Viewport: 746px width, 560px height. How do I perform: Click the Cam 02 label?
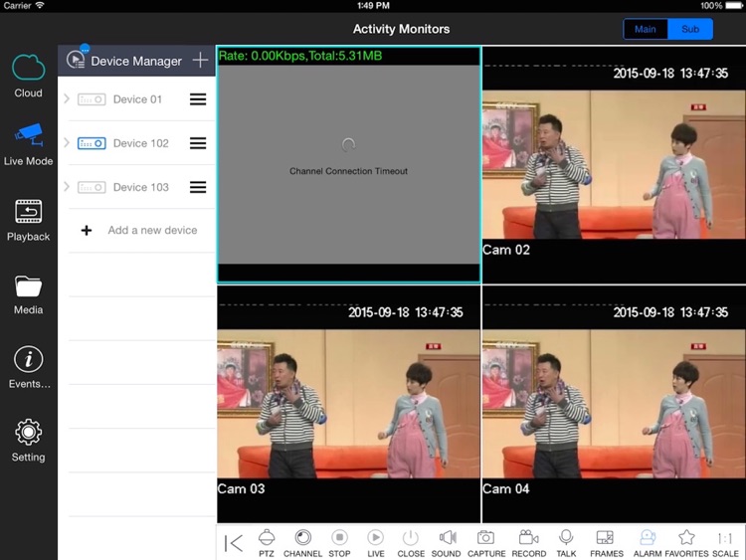pos(506,250)
